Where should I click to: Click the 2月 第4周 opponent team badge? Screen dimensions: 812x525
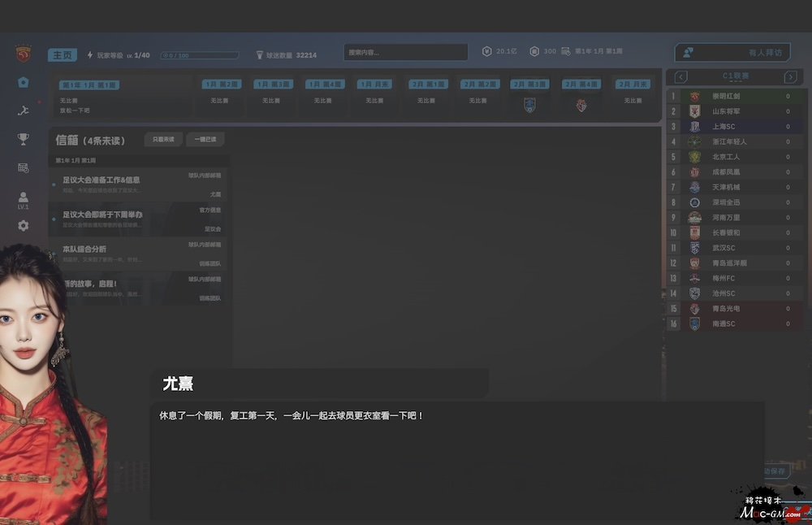581,104
